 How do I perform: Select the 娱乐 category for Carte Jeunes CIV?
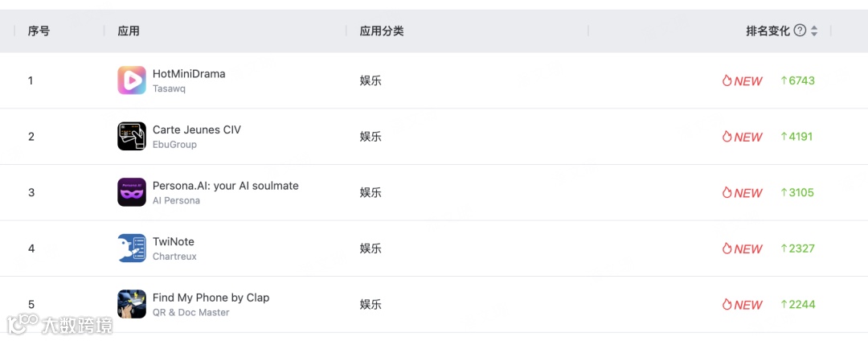pyautogui.click(x=371, y=136)
